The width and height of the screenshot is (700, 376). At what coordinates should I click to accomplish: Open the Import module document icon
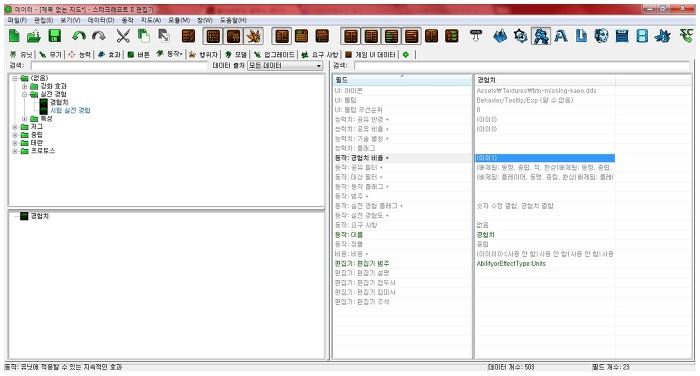coord(581,36)
